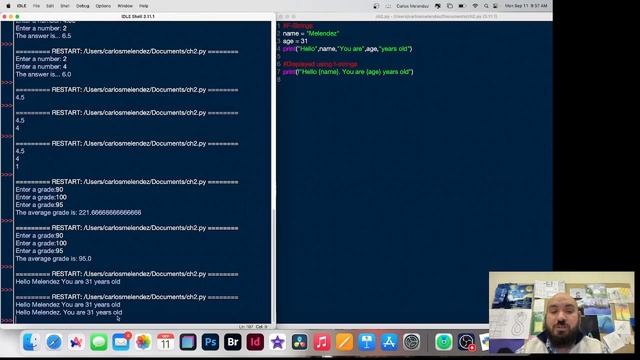Viewport: 640px width, 360px height.
Task: Open Spotlight search in menu bar
Action: (486, 6)
